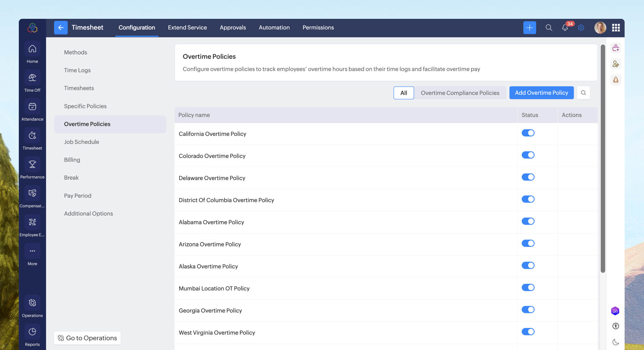644x350 pixels.
Task: Toggle the West Virginia Overtime Policy status
Action: point(528,331)
